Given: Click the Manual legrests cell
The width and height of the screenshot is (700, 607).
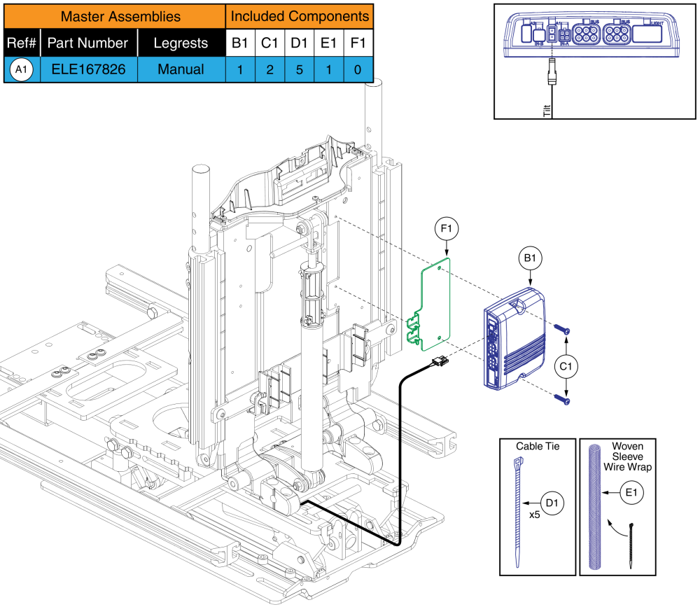Looking at the screenshot, I should pyautogui.click(x=181, y=69).
